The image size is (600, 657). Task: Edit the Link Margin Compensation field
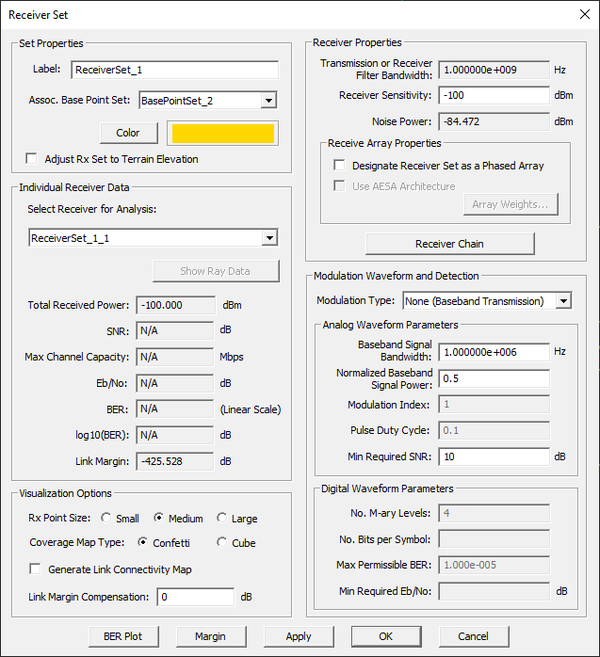[195, 597]
